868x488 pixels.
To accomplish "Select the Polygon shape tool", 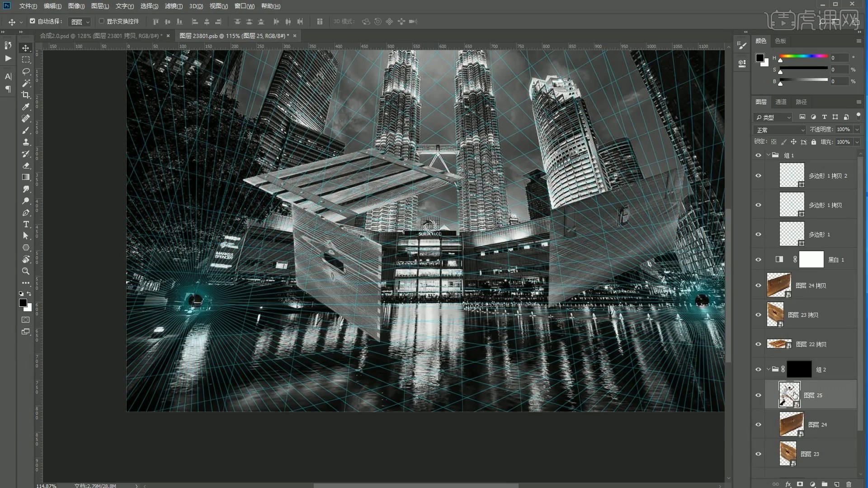I will [26, 248].
